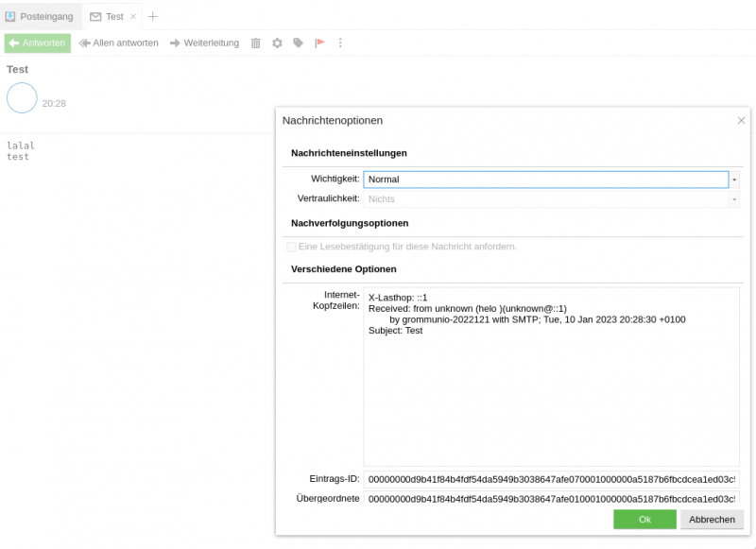Viewport: 756px width, 549px height.
Task: Close the Nachrichtenoptionen dialog with X
Action: coord(741,121)
